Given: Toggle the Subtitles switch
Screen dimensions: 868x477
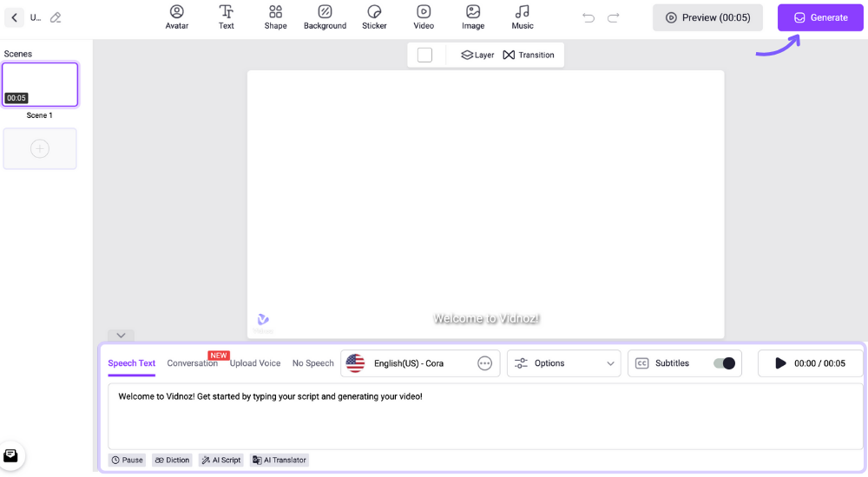Looking at the screenshot, I should tap(724, 363).
